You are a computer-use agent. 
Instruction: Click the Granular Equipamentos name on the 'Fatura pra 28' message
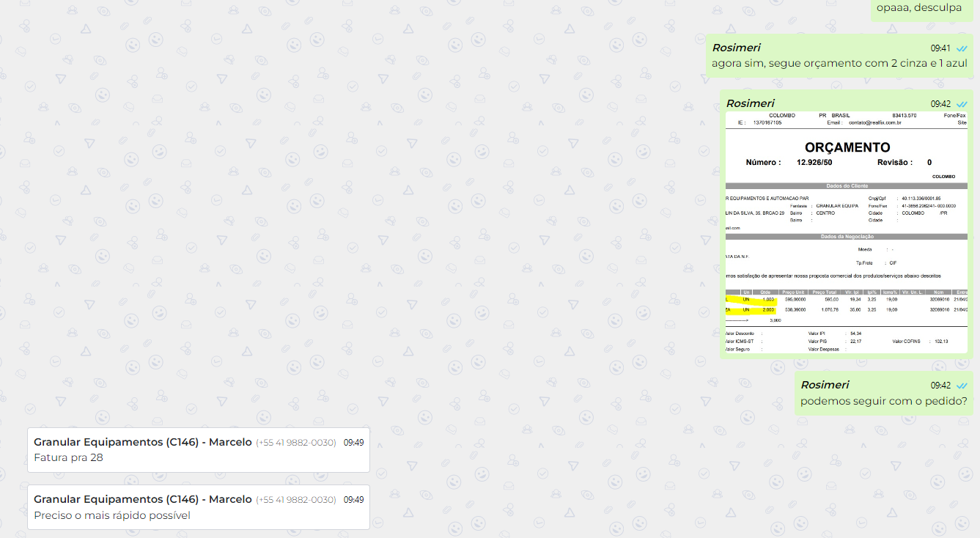click(x=142, y=442)
